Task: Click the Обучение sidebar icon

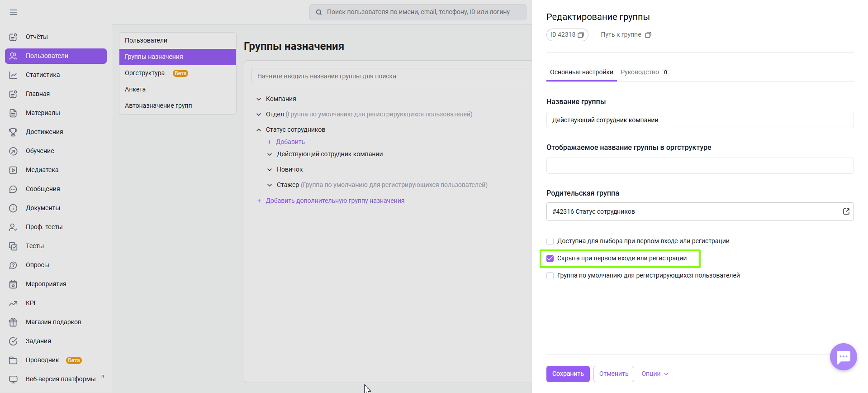Action: pos(13,151)
